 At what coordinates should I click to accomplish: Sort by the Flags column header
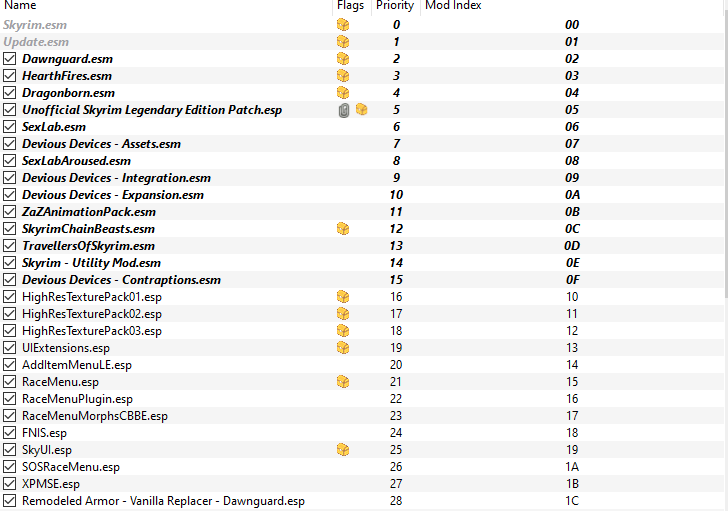click(x=351, y=6)
